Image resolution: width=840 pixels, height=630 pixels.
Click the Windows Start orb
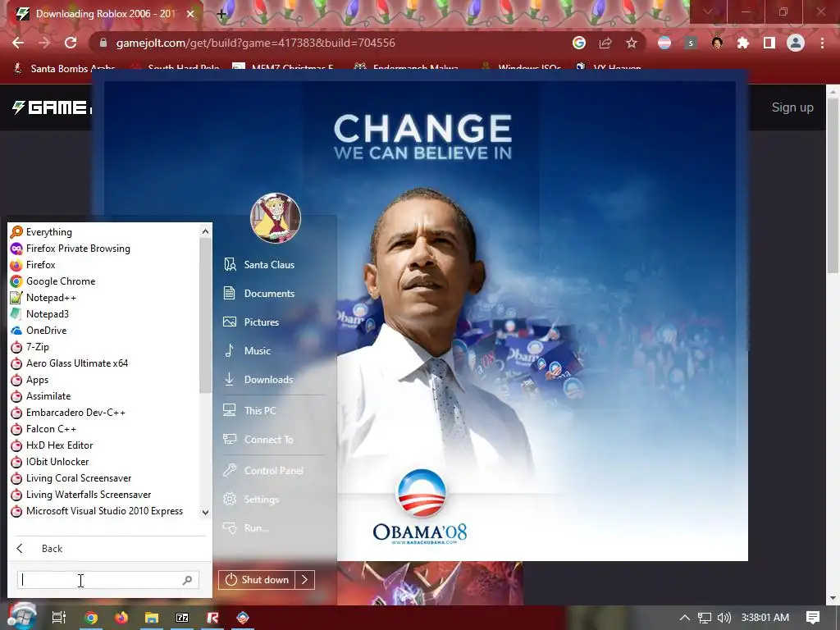pyautogui.click(x=21, y=617)
